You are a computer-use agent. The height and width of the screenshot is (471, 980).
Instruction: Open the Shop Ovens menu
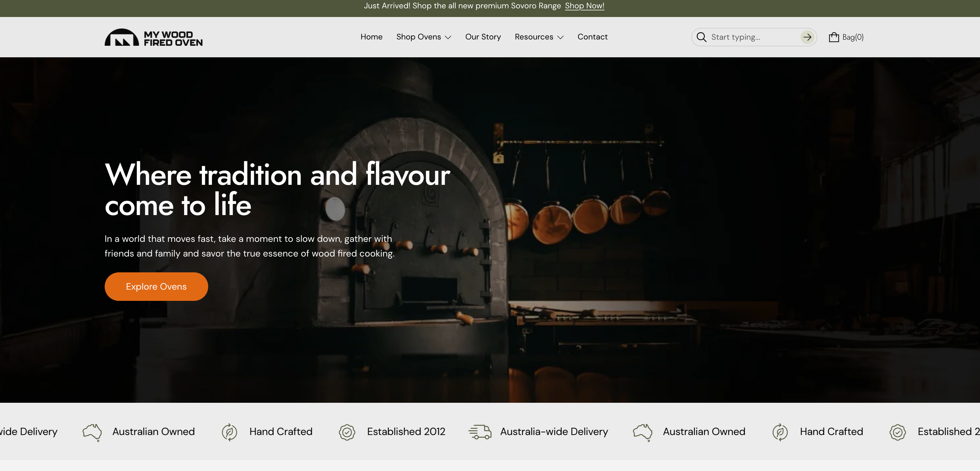click(x=418, y=37)
